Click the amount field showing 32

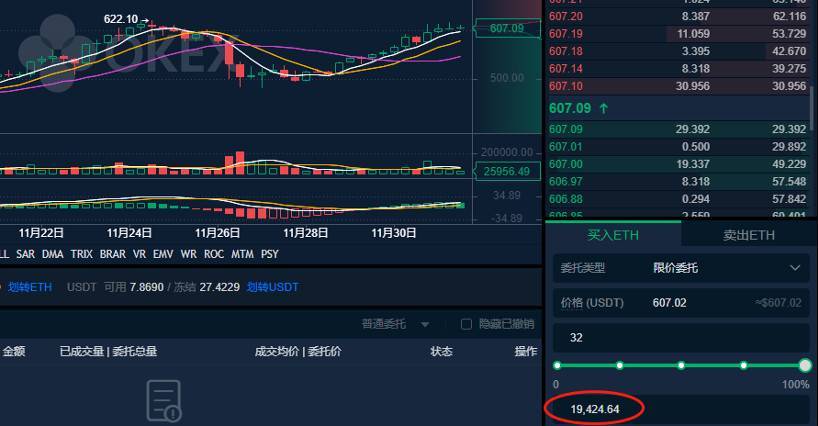point(681,337)
